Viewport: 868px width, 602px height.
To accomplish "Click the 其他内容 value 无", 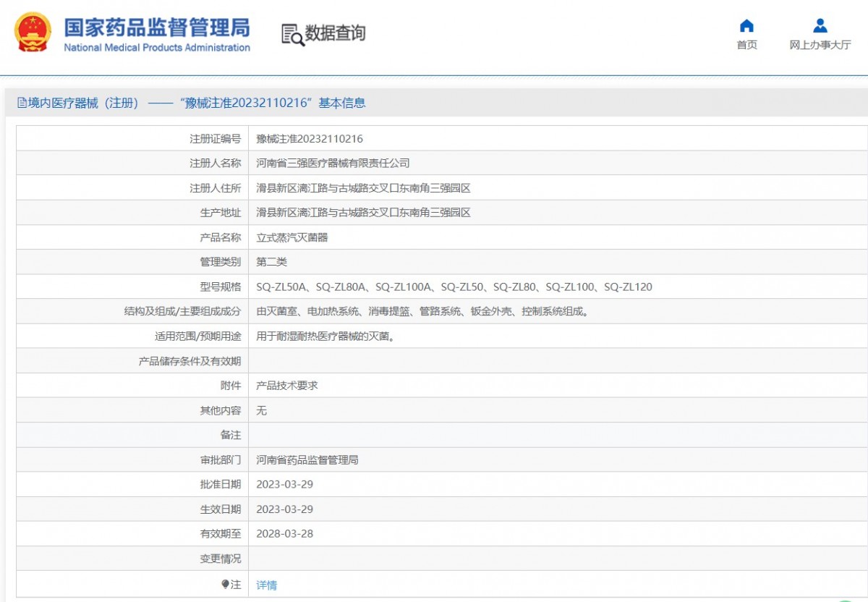I will coord(262,410).
